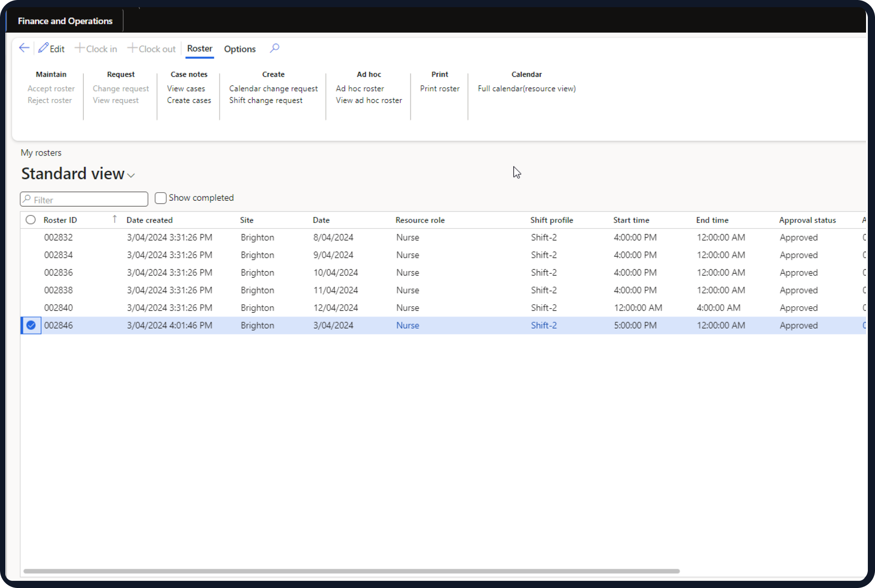The width and height of the screenshot is (875, 588).
Task: Open the Nurse link in row 002846
Action: point(407,325)
